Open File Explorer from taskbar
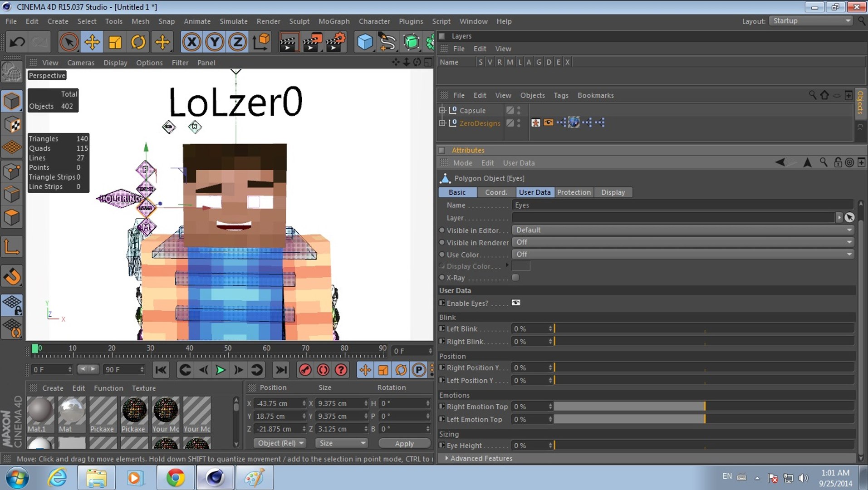The image size is (868, 490). point(97,478)
